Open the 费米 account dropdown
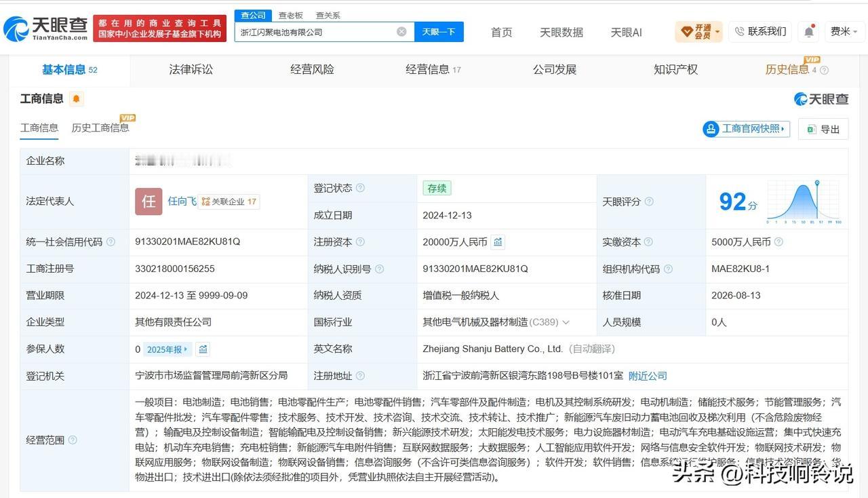Image resolution: width=868 pixels, height=498 pixels. point(844,32)
